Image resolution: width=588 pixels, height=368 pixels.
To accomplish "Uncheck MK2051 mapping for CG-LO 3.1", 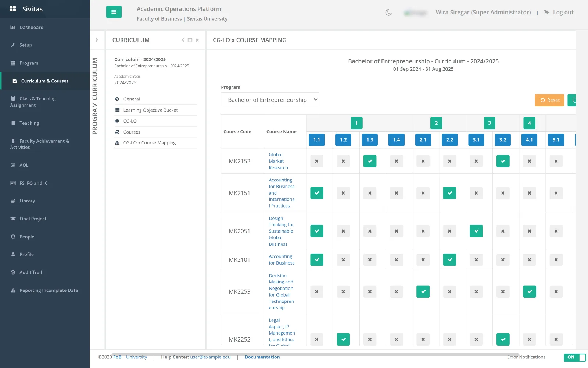I will tap(476, 231).
